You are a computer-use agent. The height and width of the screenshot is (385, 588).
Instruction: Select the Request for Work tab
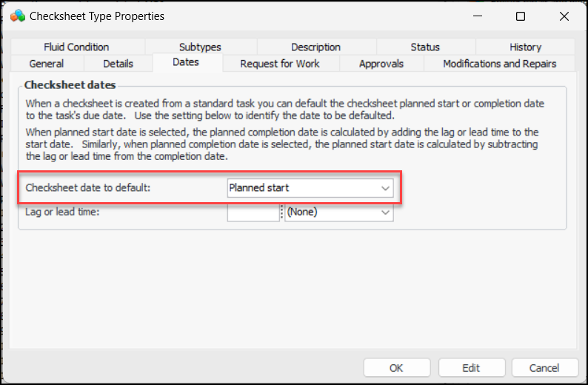click(280, 64)
